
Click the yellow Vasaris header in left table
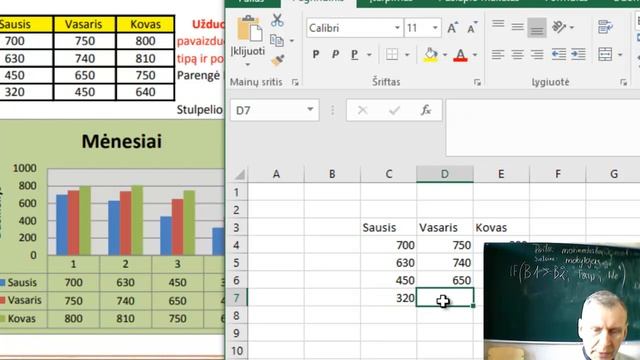pos(84,24)
